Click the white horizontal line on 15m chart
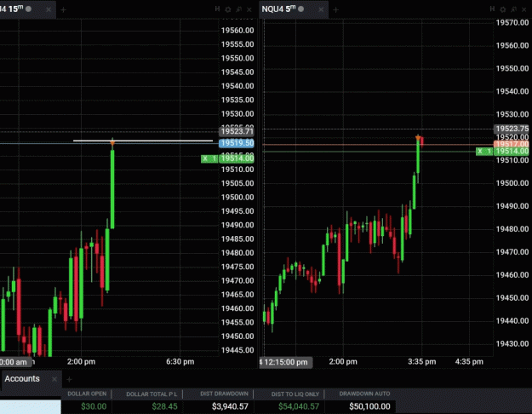This screenshot has height=414, width=532. coord(143,141)
